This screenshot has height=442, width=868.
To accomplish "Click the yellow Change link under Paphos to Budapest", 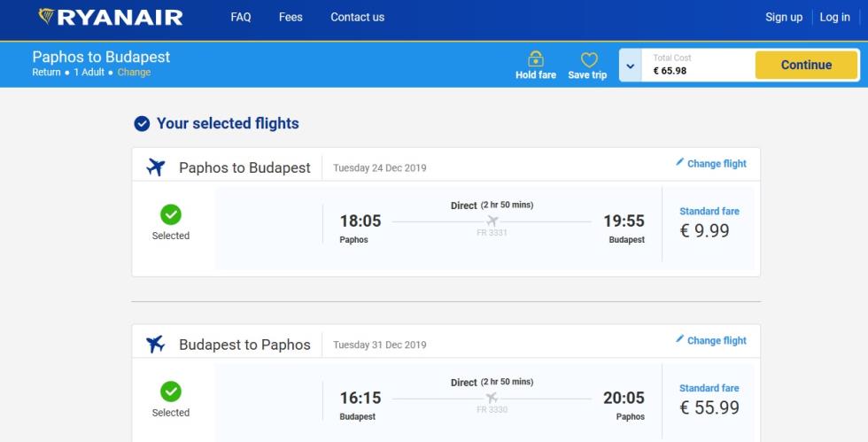I will coord(134,72).
